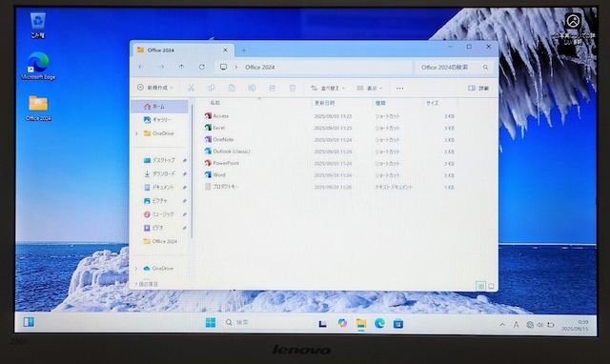Click the Rename toolbar icon
The height and width of the screenshot is (364, 610).
tap(252, 88)
